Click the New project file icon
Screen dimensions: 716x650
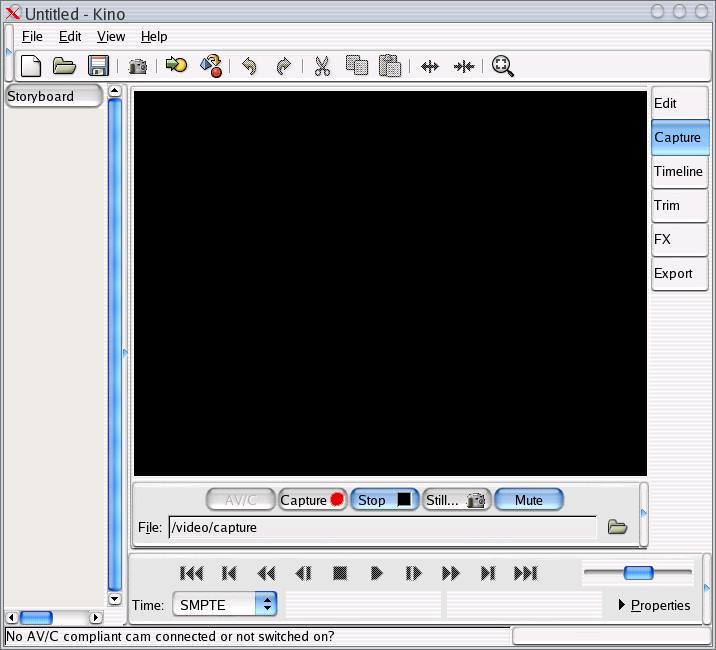pyautogui.click(x=32, y=66)
